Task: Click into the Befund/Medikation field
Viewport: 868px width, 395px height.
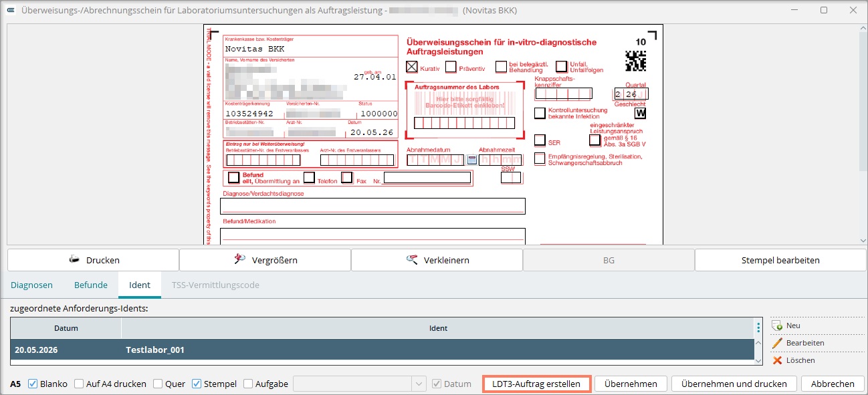Action: tap(374, 236)
